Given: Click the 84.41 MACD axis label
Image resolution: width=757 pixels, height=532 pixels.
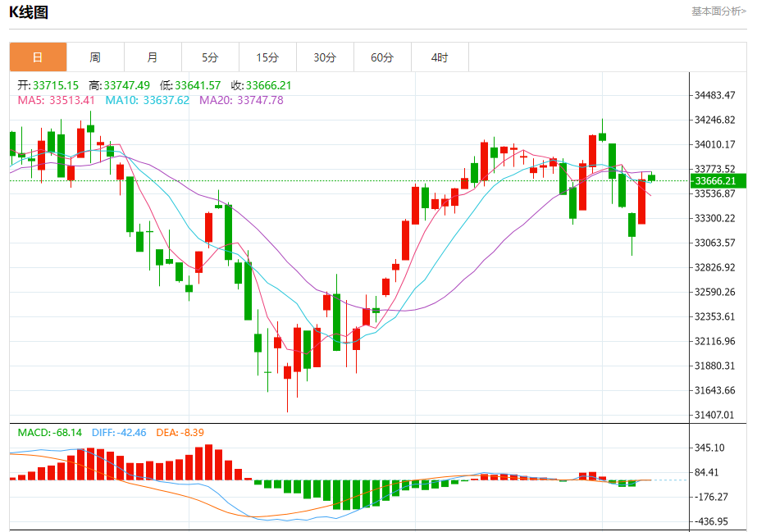Looking at the screenshot, I should click(x=707, y=472).
